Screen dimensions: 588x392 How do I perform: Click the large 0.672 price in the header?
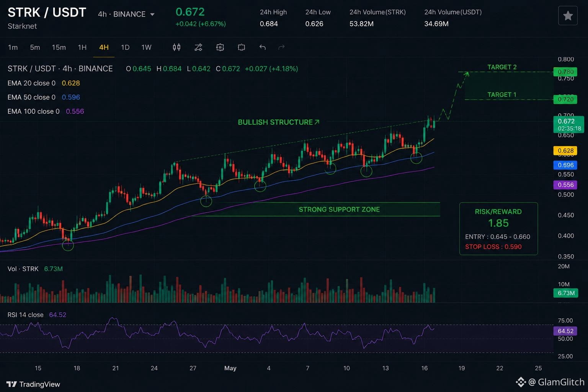[190, 12]
